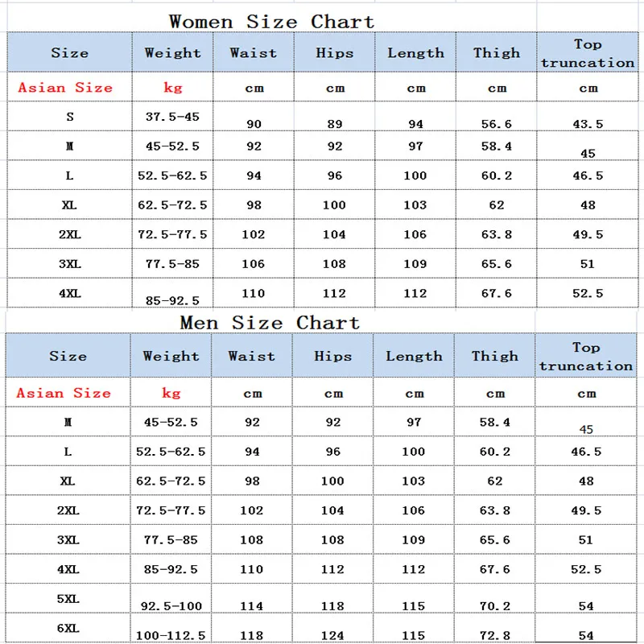
Task: Click Weight header in men's chart
Action: (x=171, y=356)
